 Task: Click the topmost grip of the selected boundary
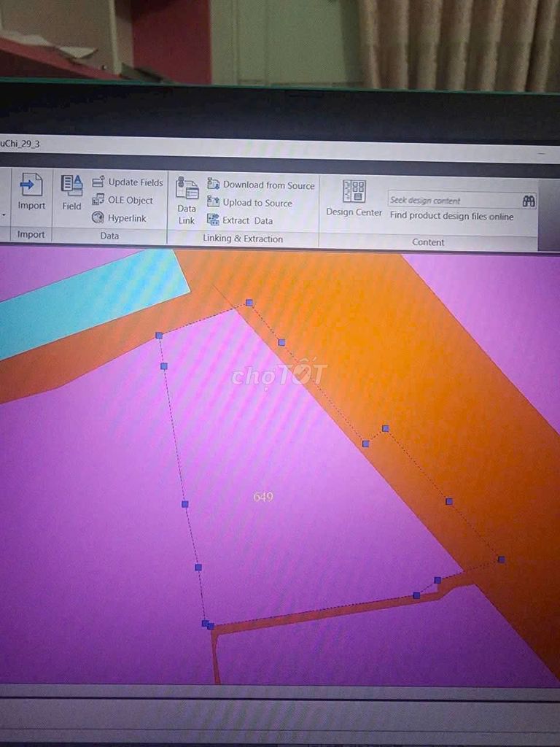249,302
